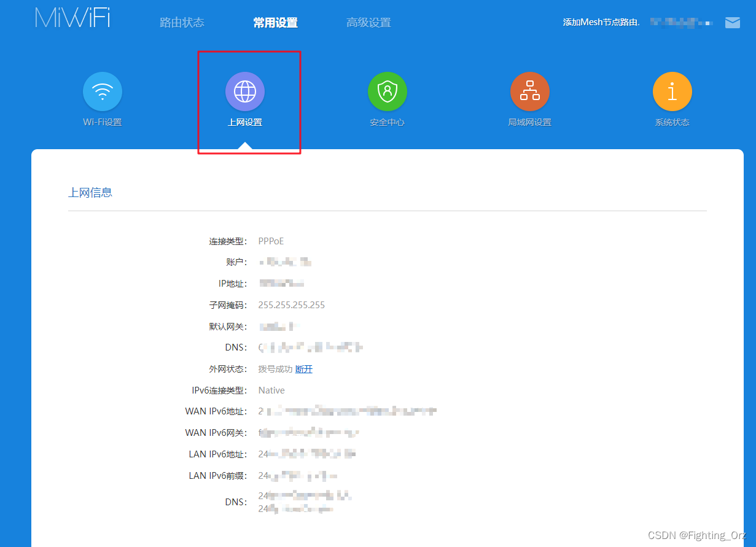The image size is (756, 547).
Task: Click 添加Mesh节点路由 link
Action: coord(601,22)
